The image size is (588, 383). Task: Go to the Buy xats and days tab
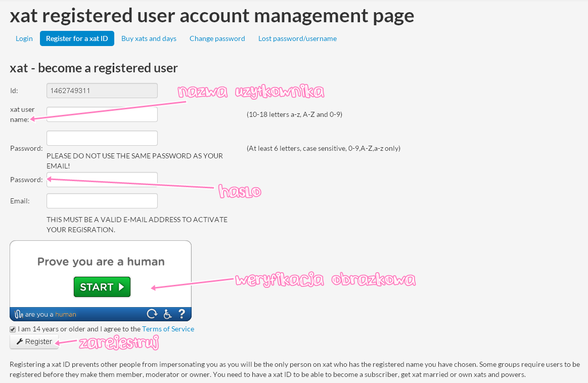149,38
